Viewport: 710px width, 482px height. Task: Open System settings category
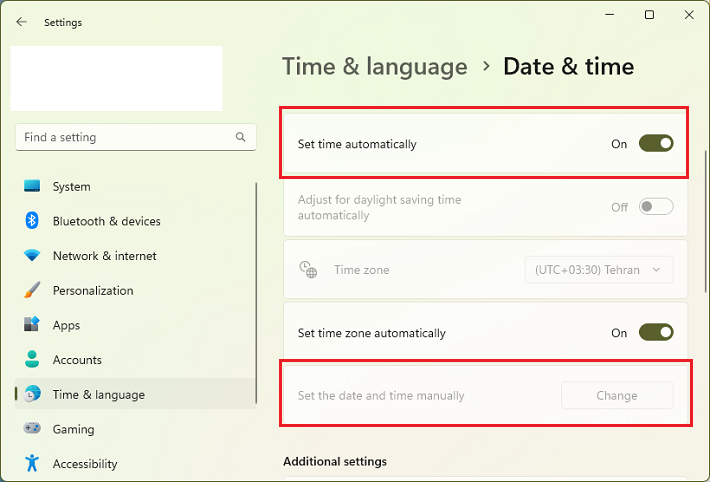[135, 186]
